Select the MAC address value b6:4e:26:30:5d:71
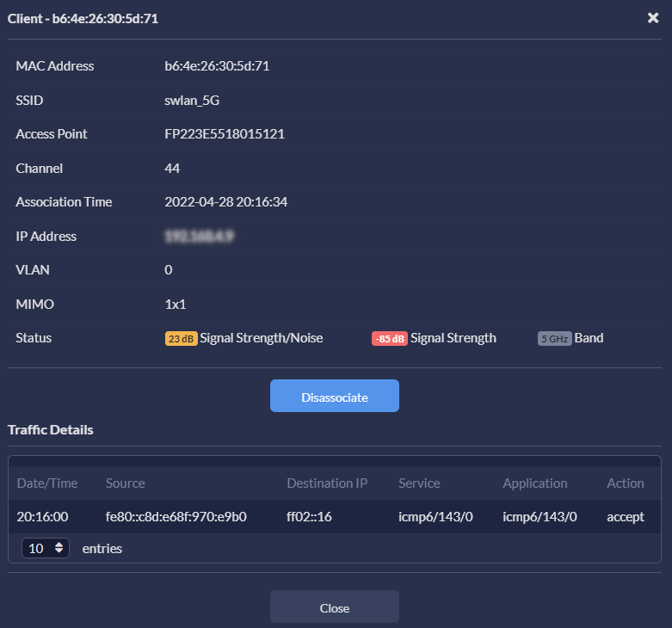 217,66
